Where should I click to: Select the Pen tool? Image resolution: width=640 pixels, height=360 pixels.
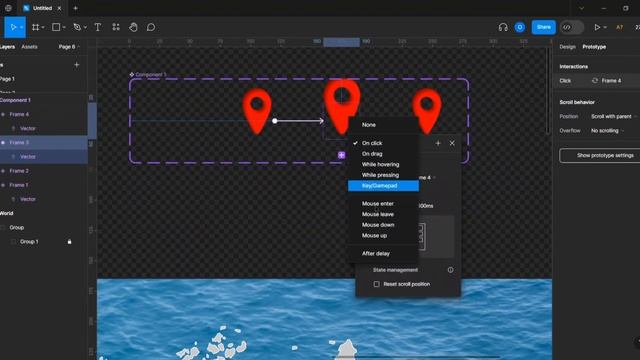point(77,27)
